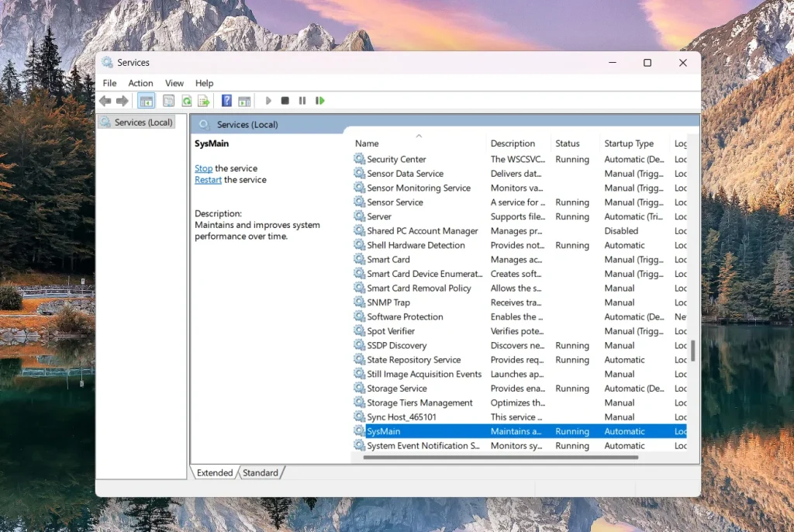Click the Stop Service square icon
The width and height of the screenshot is (794, 532).
(x=285, y=101)
